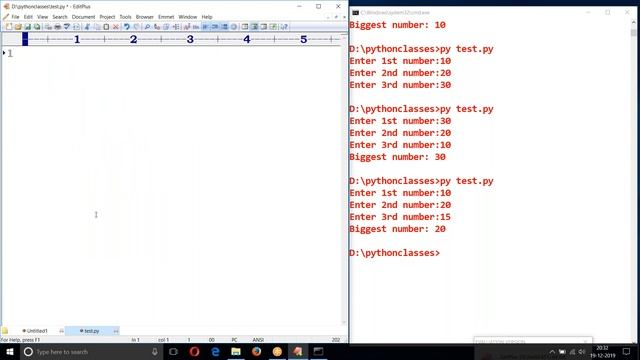Click the Print toolbar icon
Screen dimensions: 640x360
(58, 27)
